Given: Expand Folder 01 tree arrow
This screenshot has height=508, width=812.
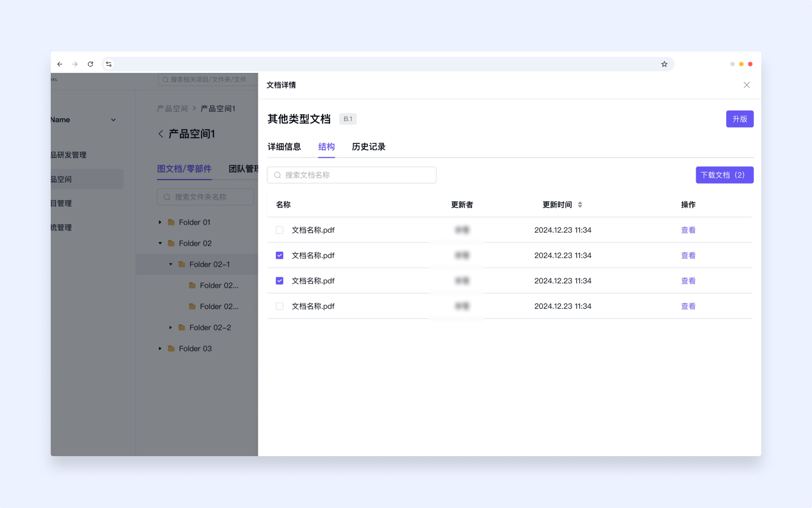Looking at the screenshot, I should pos(160,222).
